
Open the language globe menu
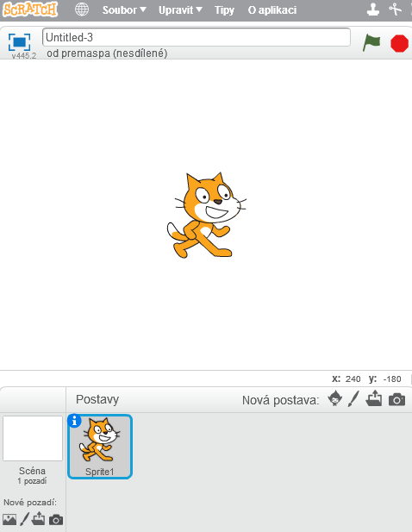(x=82, y=9)
